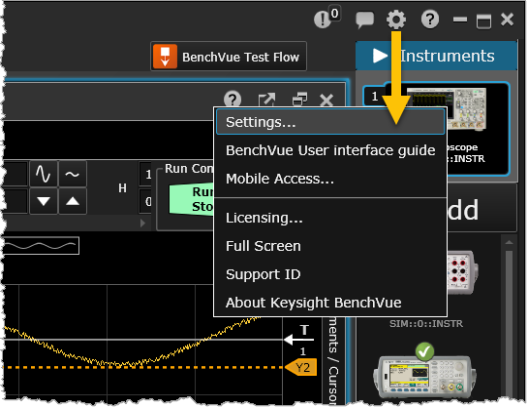Click the T trigger level marker
528x408 pixels.
(x=299, y=335)
